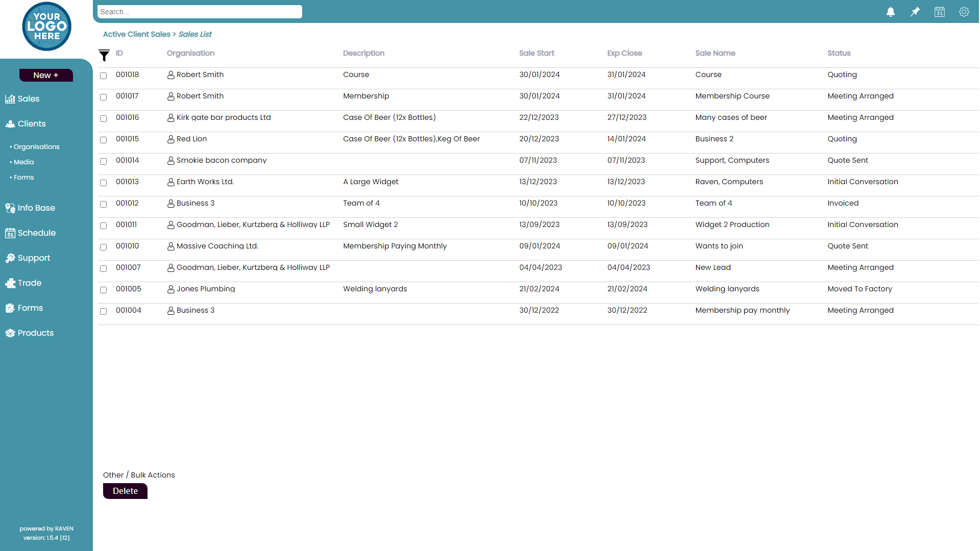Click the notifications bell icon
The height and width of the screenshot is (551, 980).
(x=890, y=12)
